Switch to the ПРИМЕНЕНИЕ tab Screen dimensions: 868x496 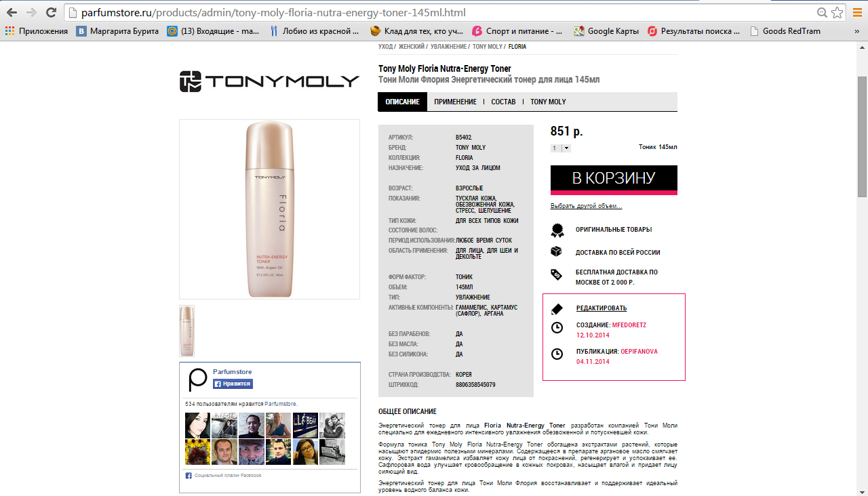tap(455, 102)
